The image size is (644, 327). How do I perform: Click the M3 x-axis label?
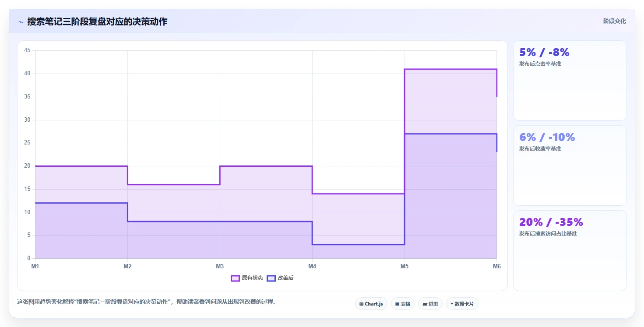tap(220, 266)
